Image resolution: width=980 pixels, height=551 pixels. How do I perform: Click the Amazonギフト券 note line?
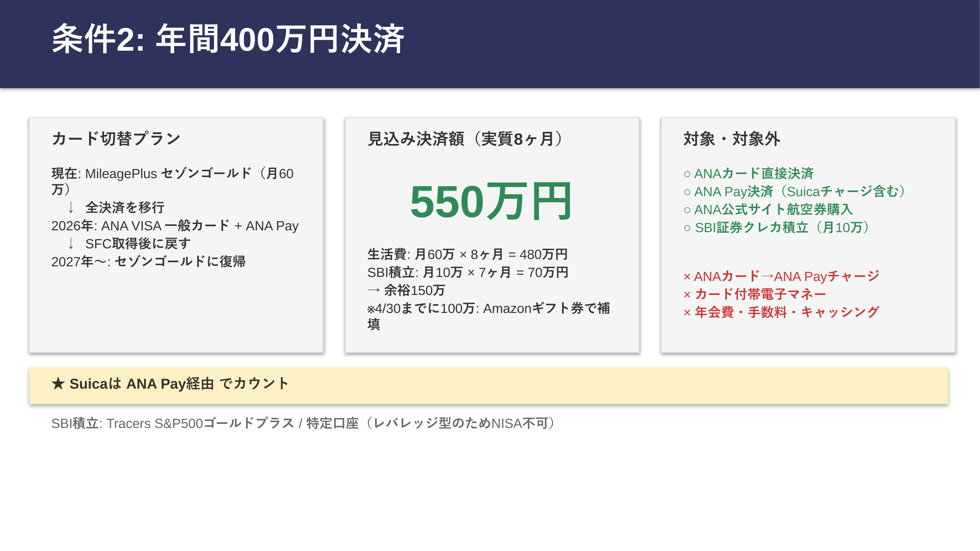click(488, 309)
